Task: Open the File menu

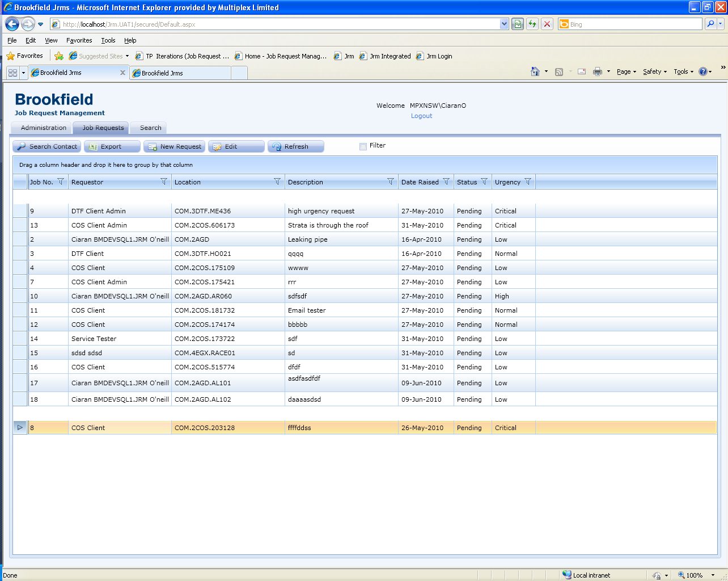Action: click(12, 40)
